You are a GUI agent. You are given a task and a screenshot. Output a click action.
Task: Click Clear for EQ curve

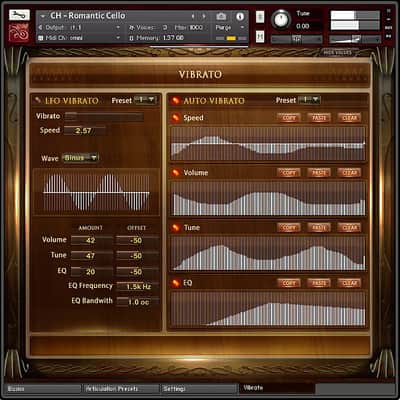coord(349,283)
